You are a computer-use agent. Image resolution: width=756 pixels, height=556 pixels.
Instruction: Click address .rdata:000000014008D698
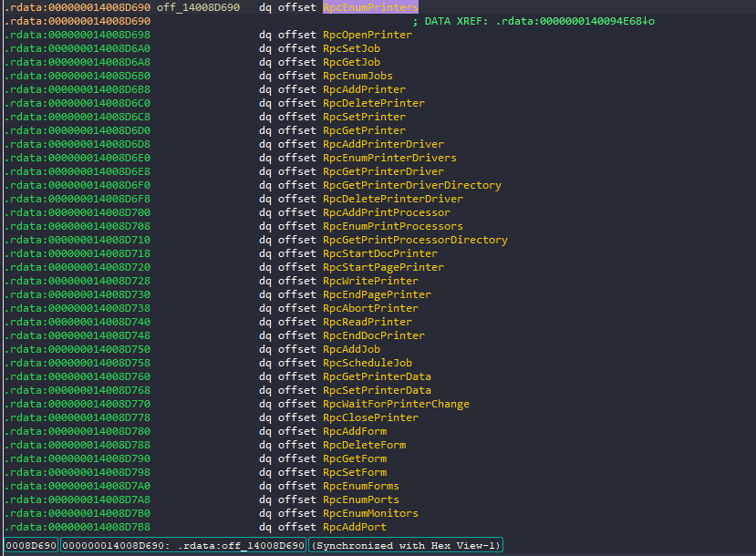[x=78, y=35]
